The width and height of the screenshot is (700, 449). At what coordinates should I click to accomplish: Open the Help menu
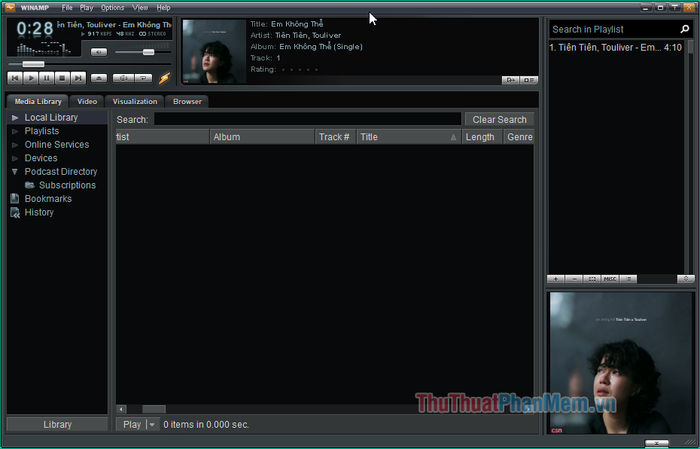(x=163, y=8)
